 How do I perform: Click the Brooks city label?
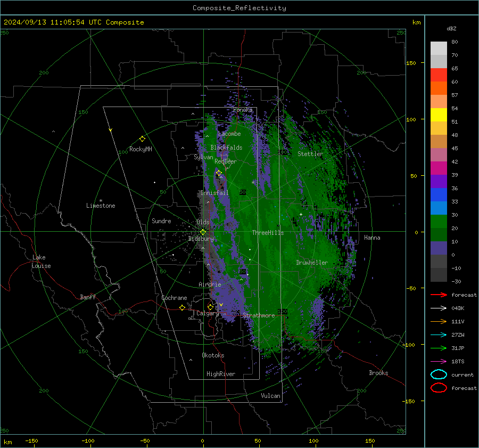point(378,373)
